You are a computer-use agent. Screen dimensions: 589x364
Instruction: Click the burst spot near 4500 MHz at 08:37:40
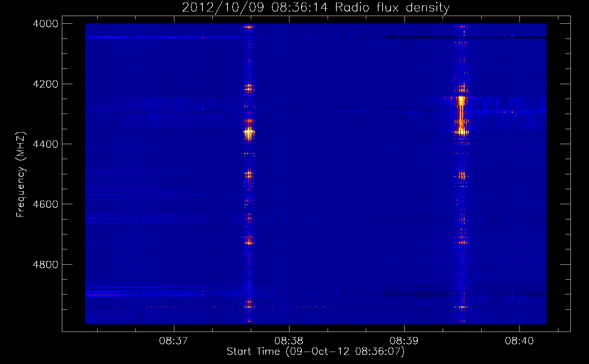(x=249, y=175)
